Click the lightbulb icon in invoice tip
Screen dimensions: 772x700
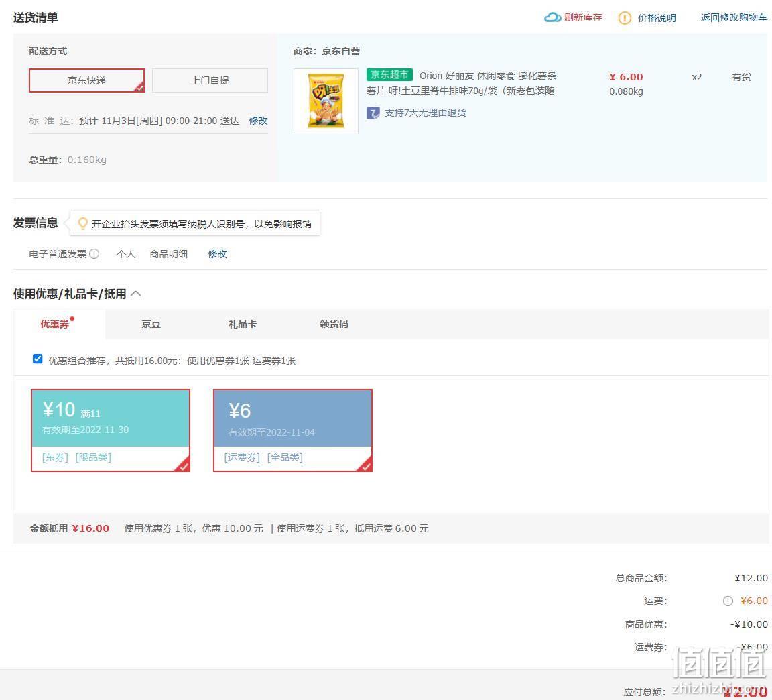(82, 224)
